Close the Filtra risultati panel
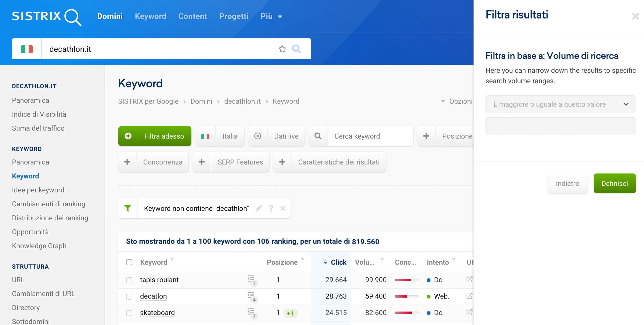The height and width of the screenshot is (325, 644). pyautogui.click(x=635, y=16)
